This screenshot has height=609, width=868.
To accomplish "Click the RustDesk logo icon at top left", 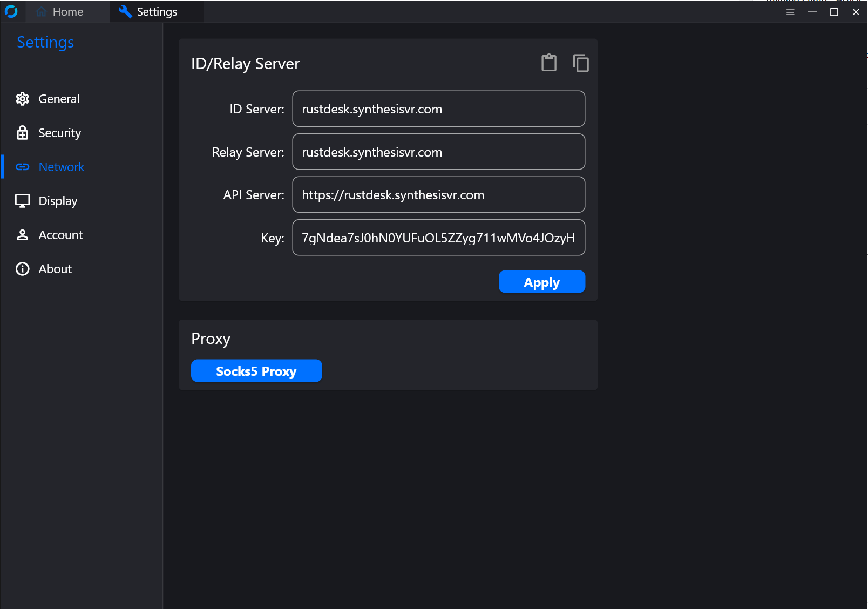I will [11, 11].
